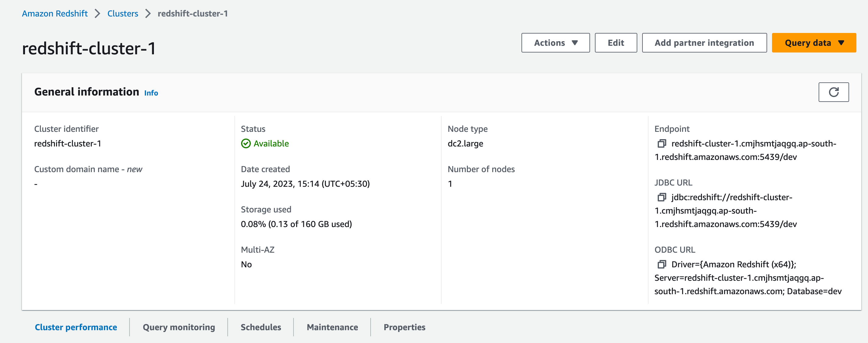
Task: Click the Node type label
Action: point(468,129)
